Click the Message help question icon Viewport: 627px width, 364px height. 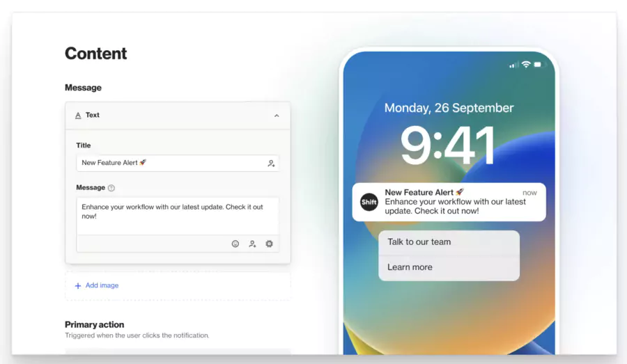111,188
